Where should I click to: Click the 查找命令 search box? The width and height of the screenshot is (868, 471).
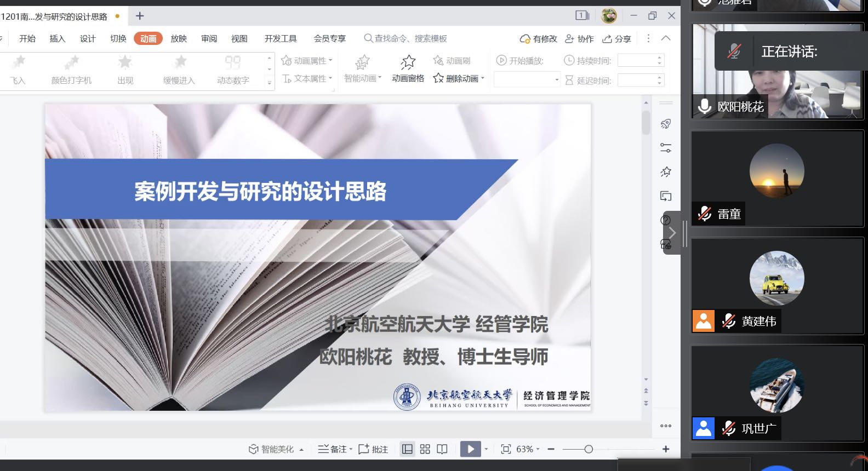[410, 39]
